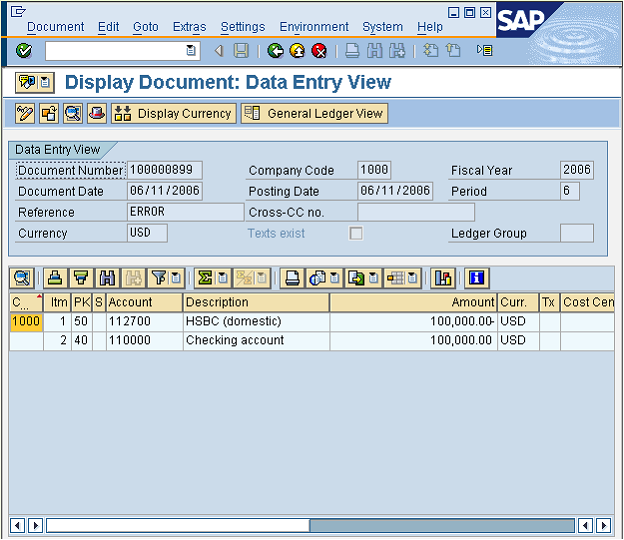Click the Reference field containing ERROR

tap(185, 212)
